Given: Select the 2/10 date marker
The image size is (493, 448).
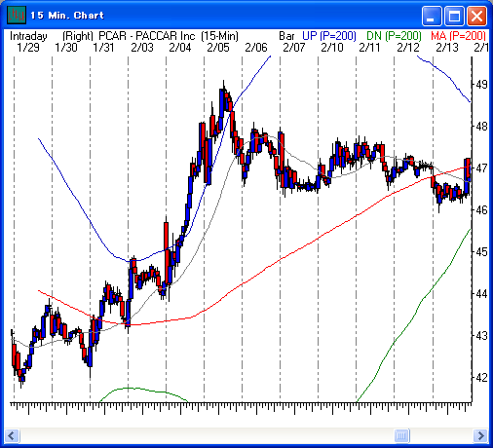Looking at the screenshot, I should click(332, 48).
